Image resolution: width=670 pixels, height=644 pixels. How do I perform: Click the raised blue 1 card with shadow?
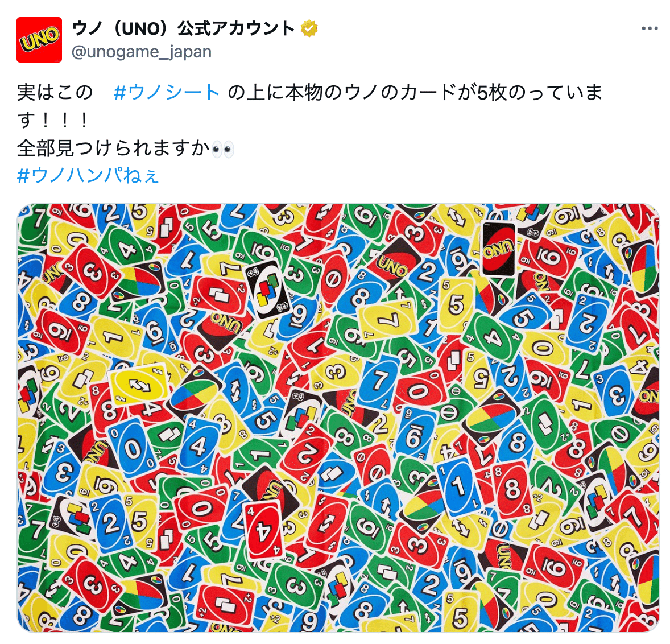click(x=459, y=485)
